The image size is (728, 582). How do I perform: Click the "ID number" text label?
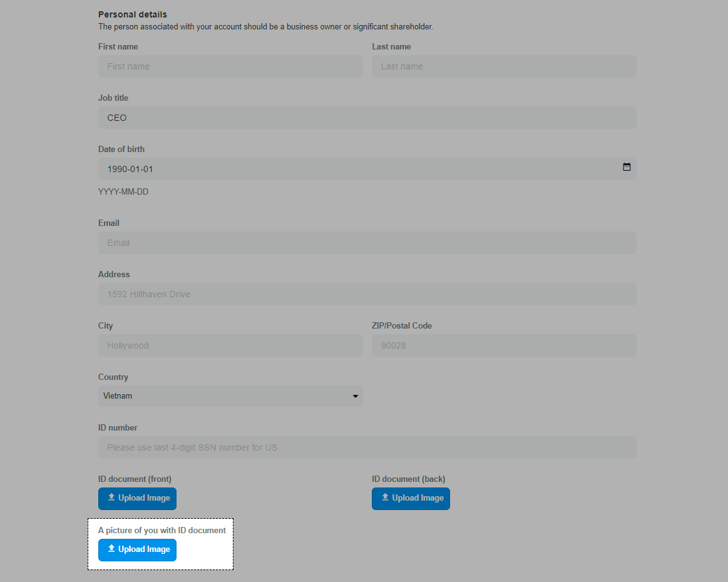click(x=118, y=428)
